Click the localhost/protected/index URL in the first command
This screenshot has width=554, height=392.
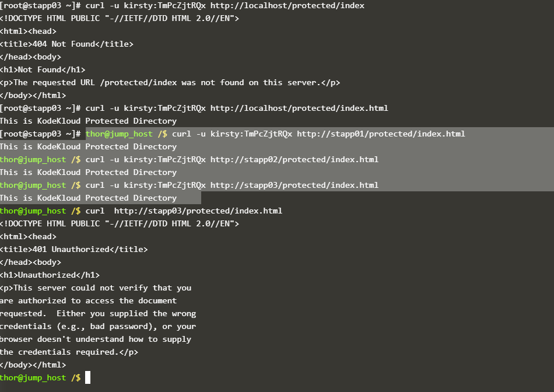287,5
